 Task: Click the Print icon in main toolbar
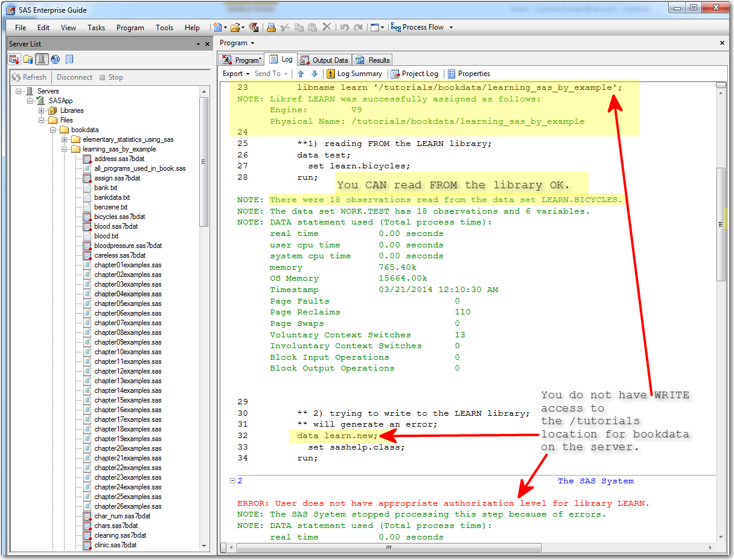click(x=271, y=27)
